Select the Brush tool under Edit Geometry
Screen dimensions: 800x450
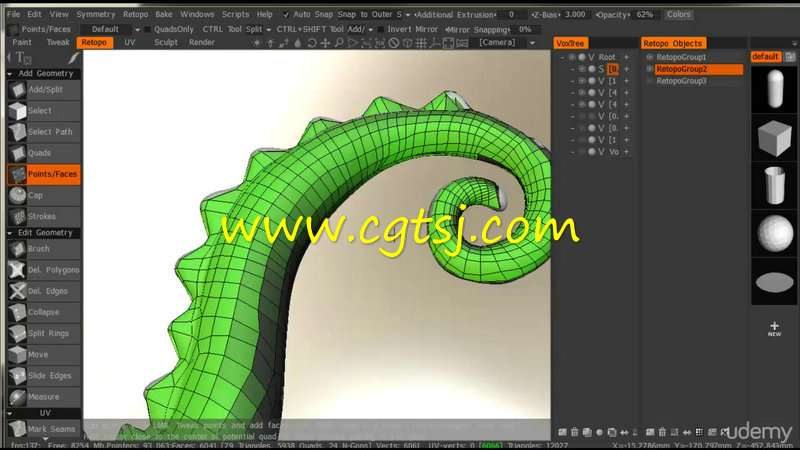pos(44,248)
